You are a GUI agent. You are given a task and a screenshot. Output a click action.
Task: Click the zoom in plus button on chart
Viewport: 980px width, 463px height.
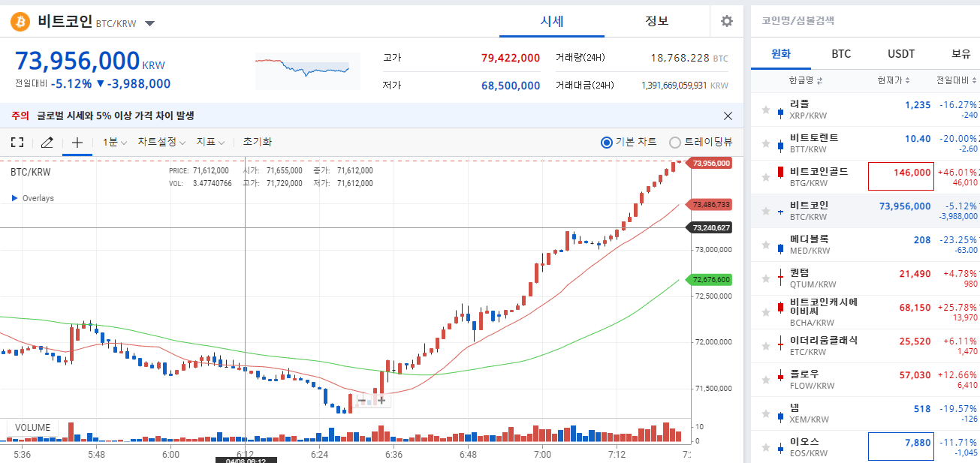click(x=381, y=401)
